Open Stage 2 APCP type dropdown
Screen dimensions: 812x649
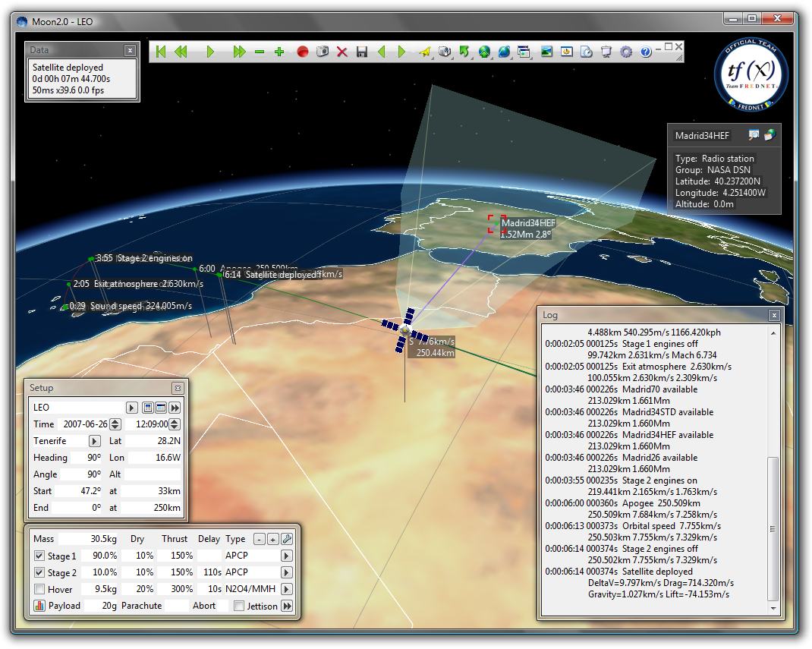(286, 572)
